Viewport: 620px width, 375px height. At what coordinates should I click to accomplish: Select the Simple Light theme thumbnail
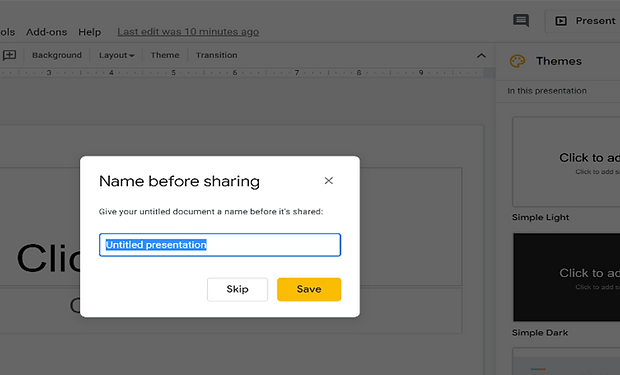point(566,162)
